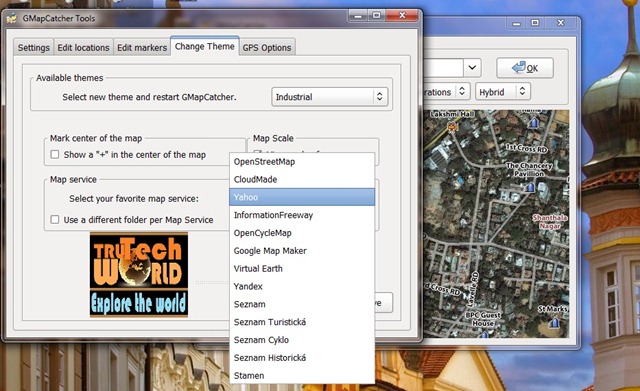Select the Change Theme tab

point(204,47)
